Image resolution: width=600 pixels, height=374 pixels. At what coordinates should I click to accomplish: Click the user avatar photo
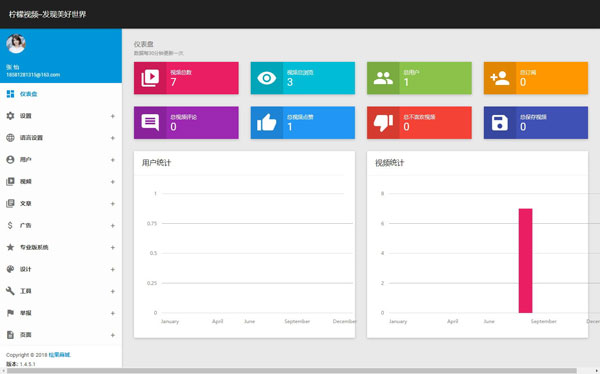click(16, 43)
